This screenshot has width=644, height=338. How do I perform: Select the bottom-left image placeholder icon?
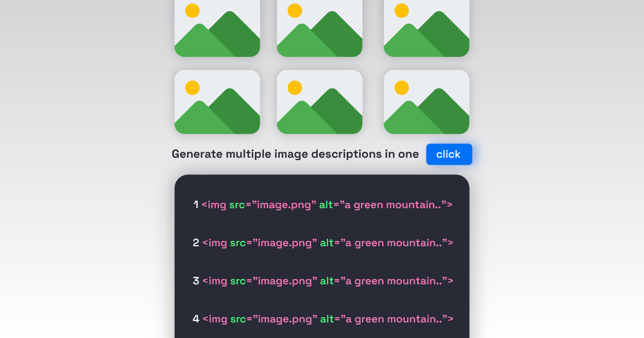point(217,102)
